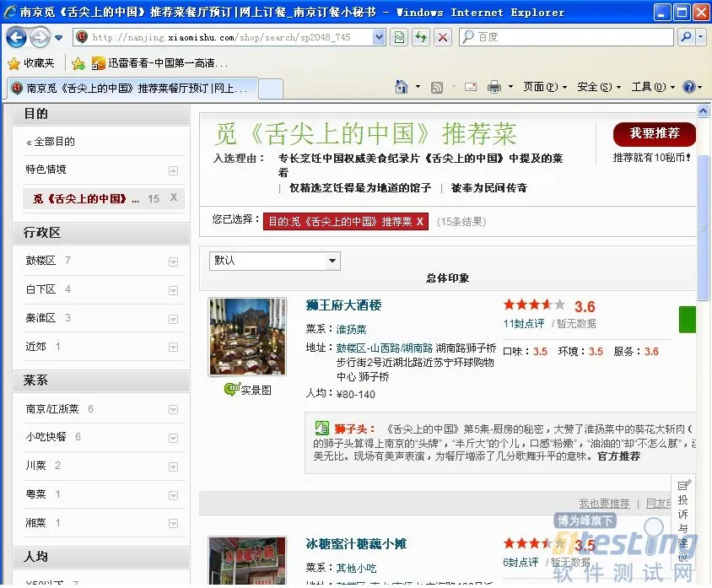Screen dimensions: 712x588
Task: Click the blue Help question icon
Action: [x=689, y=87]
